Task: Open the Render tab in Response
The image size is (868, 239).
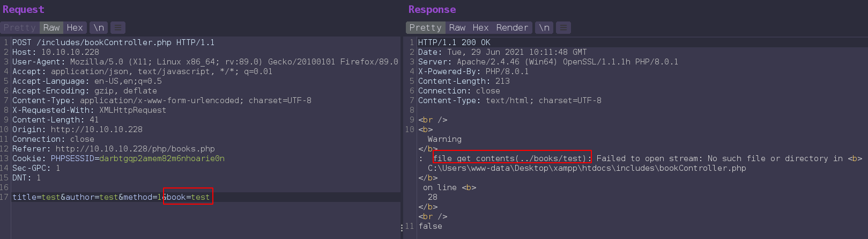Action: coord(512,27)
